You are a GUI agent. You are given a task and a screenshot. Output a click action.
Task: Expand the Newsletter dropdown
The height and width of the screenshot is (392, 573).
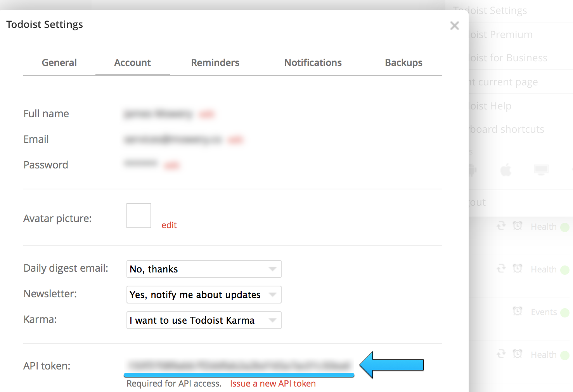pos(204,295)
